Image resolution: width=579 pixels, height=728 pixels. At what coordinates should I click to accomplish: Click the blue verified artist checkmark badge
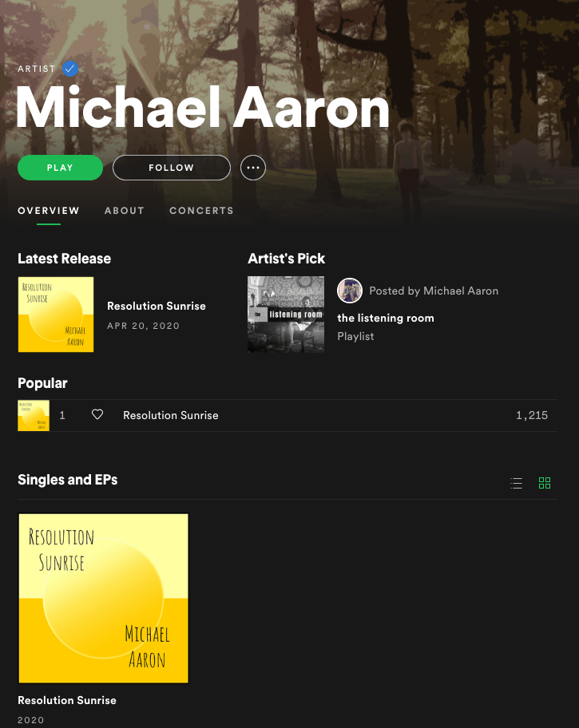click(x=70, y=69)
